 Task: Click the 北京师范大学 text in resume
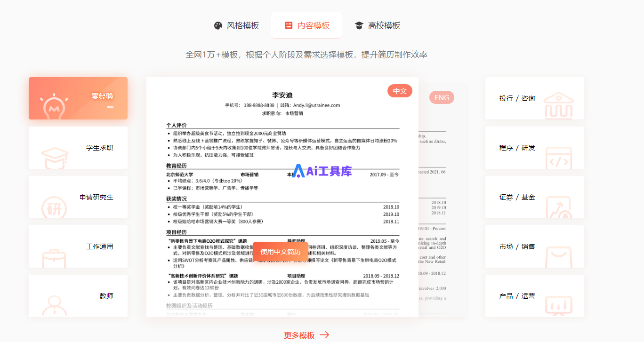[180, 175]
